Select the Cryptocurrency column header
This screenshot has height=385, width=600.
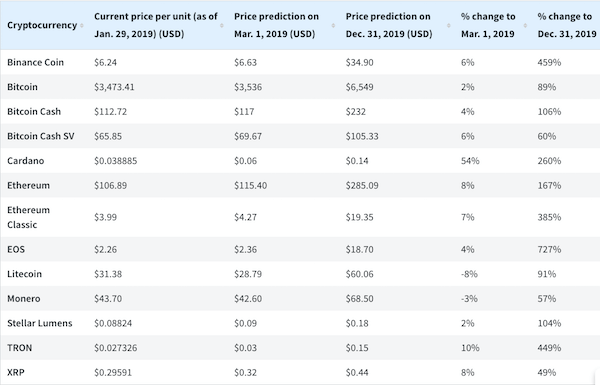(42, 25)
